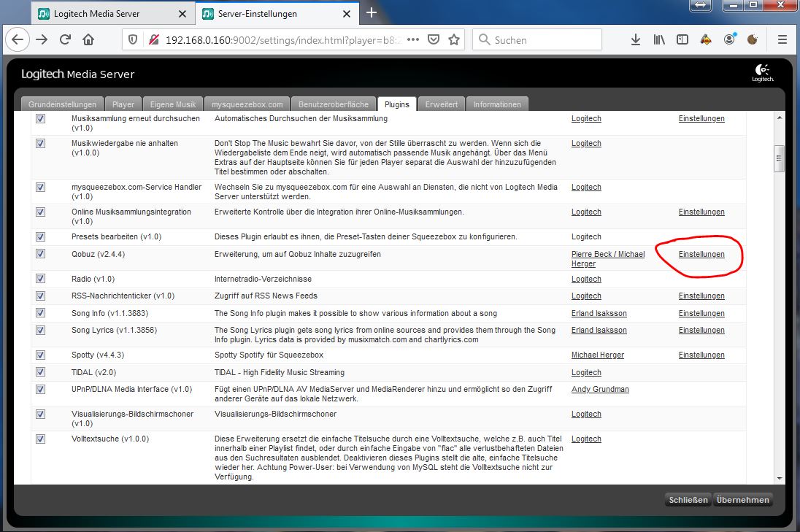Show library history and bookmarks
Screen dimensions: 800x532
pos(659,39)
